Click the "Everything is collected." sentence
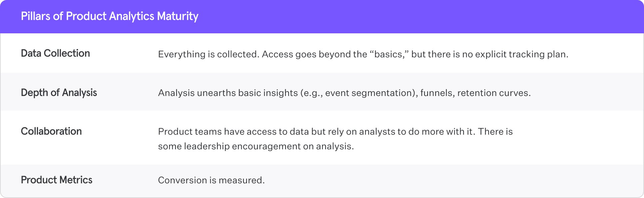The width and height of the screenshot is (644, 198). point(208,54)
